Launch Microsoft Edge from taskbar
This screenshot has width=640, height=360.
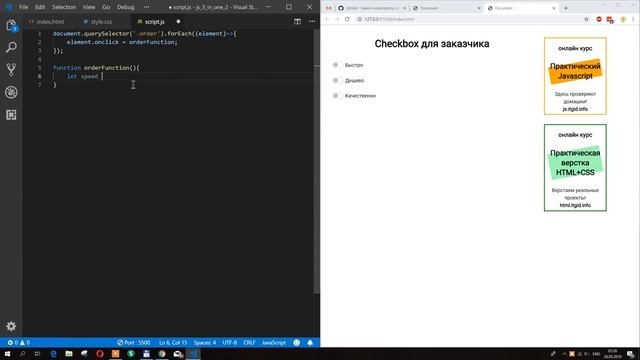tap(53, 354)
